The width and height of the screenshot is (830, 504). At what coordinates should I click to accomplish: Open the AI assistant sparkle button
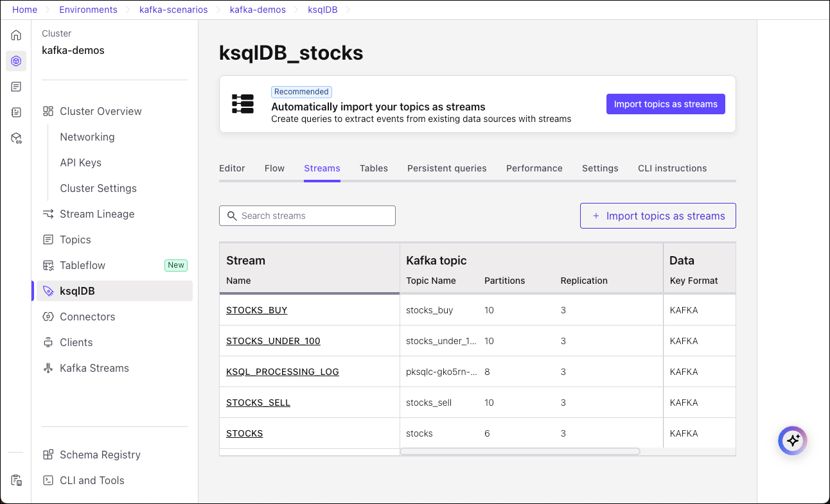[792, 440]
